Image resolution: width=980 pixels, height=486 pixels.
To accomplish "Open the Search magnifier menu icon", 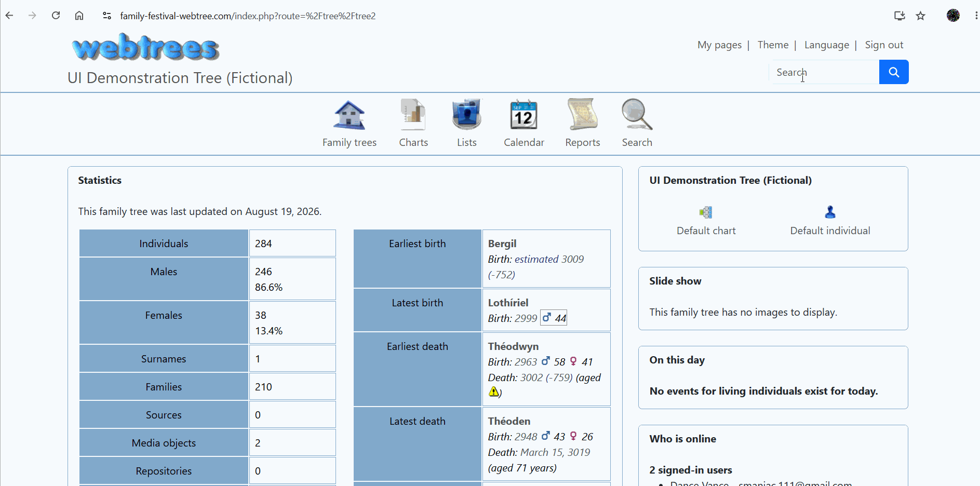I will [x=637, y=115].
